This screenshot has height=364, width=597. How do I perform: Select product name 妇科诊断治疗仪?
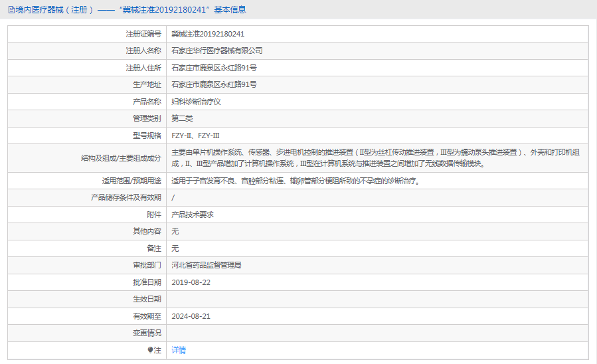[x=196, y=102]
